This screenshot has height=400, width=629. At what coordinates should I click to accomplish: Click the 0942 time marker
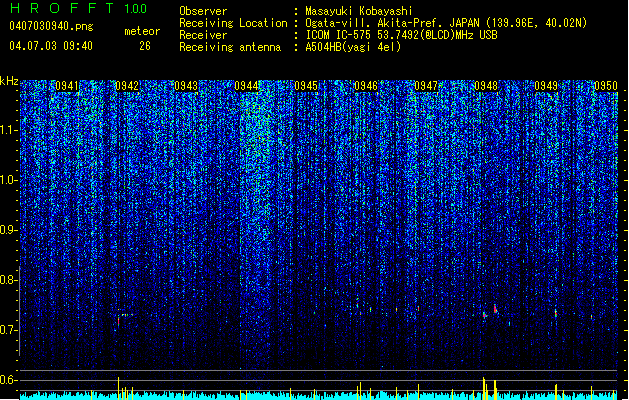[127, 86]
